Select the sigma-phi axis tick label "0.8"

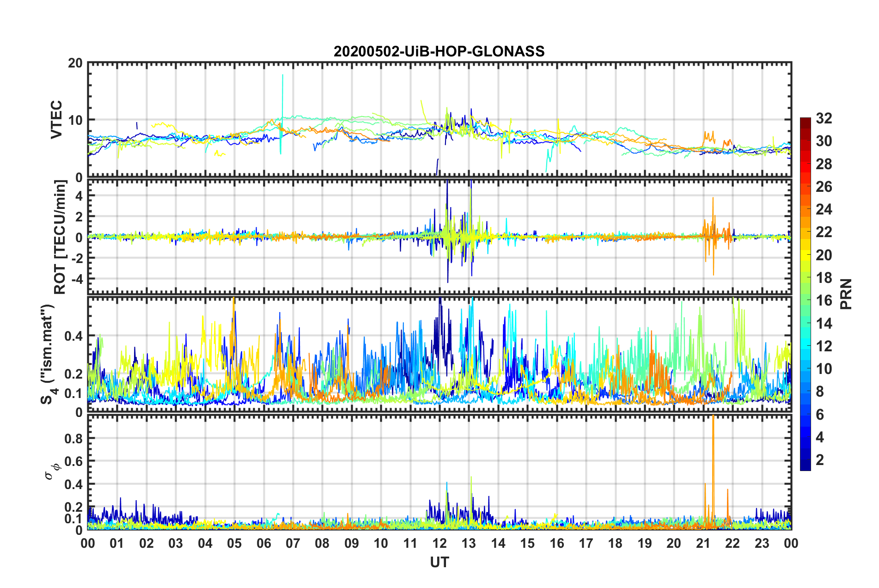click(x=73, y=438)
